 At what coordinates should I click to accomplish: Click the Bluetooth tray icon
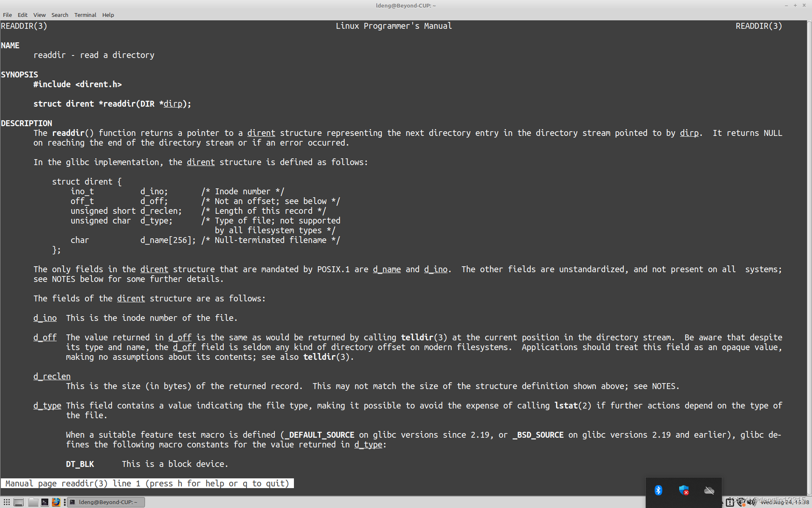pyautogui.click(x=658, y=490)
